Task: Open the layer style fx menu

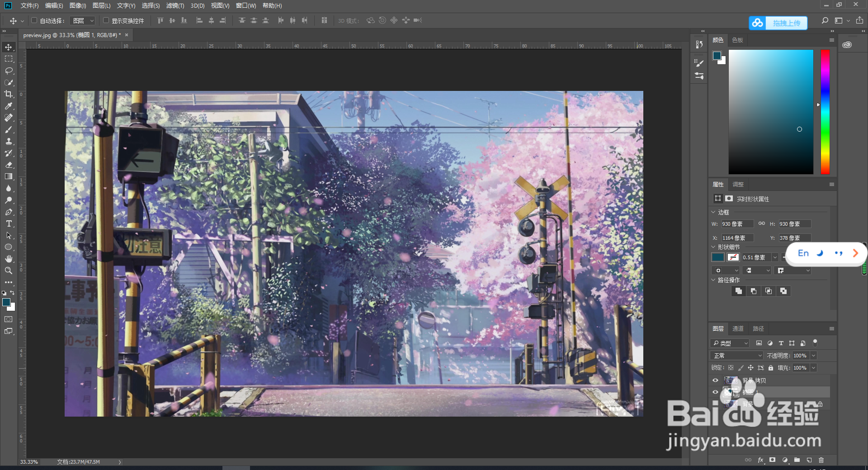Action: (x=760, y=460)
